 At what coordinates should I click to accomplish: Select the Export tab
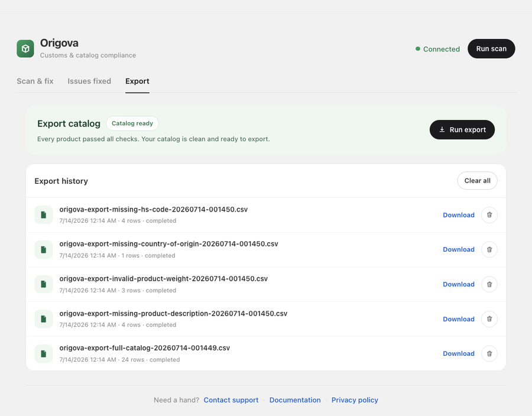137,81
